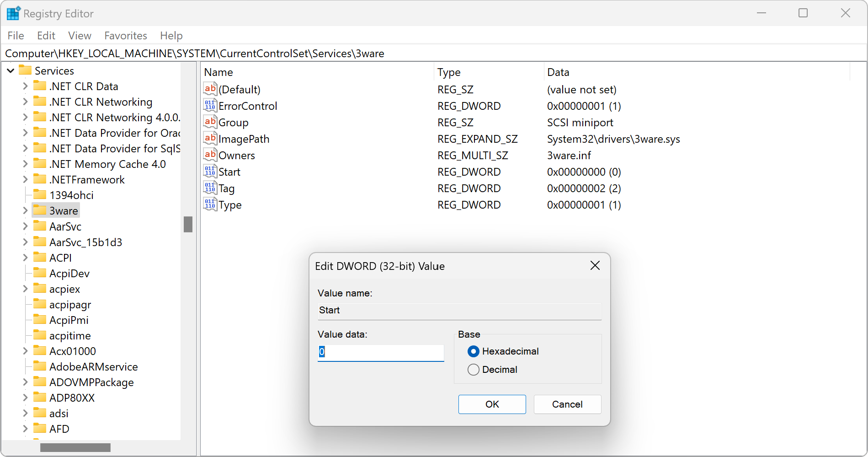Click the ImagePath string value icon
Viewport: 868px width, 457px height.
[x=210, y=139]
